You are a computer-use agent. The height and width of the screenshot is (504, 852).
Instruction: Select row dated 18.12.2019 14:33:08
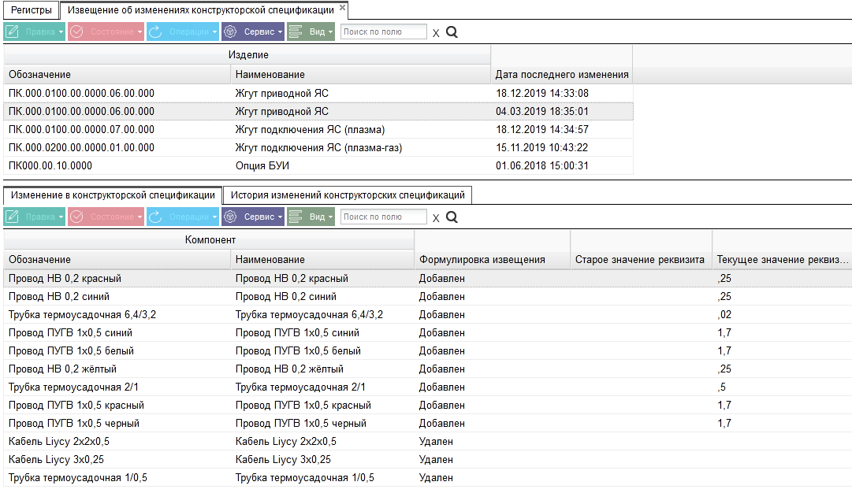point(318,94)
